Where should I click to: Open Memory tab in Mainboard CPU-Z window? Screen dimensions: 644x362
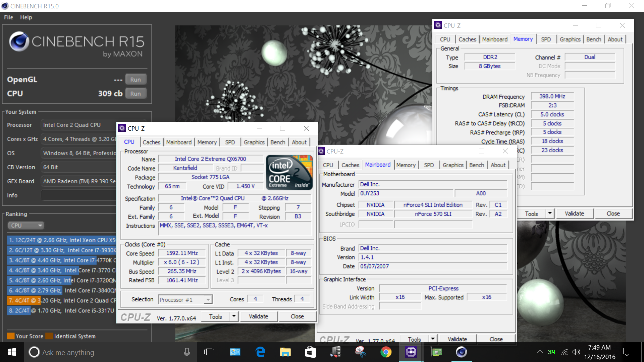point(406,165)
